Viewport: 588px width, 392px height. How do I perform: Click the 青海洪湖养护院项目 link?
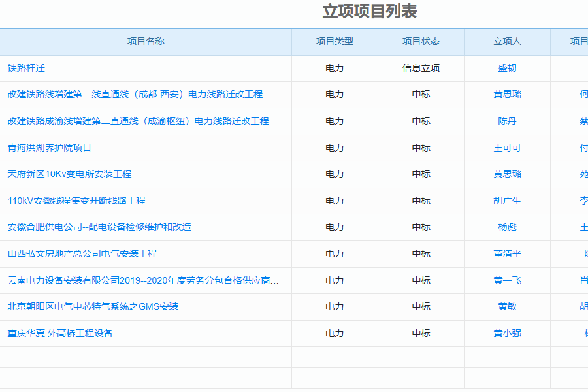pyautogui.click(x=50, y=148)
